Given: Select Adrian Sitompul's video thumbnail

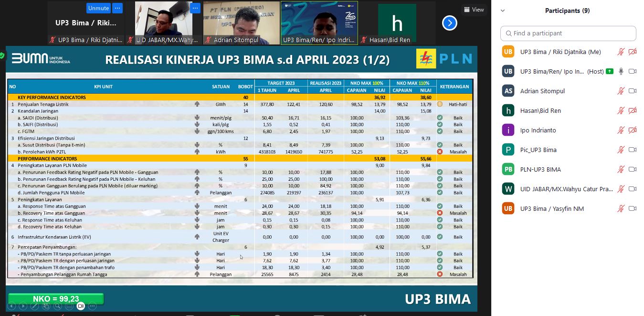Looking at the screenshot, I should click(241, 23).
